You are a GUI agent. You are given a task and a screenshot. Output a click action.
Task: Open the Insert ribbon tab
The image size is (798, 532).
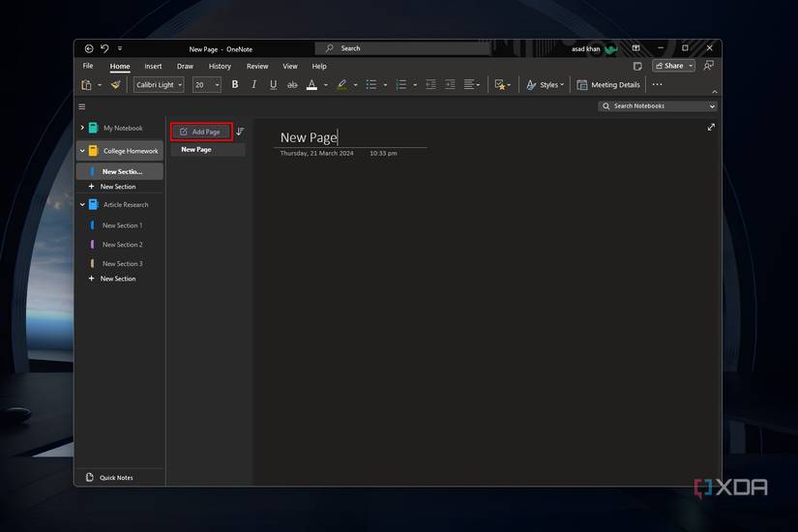[153, 66]
